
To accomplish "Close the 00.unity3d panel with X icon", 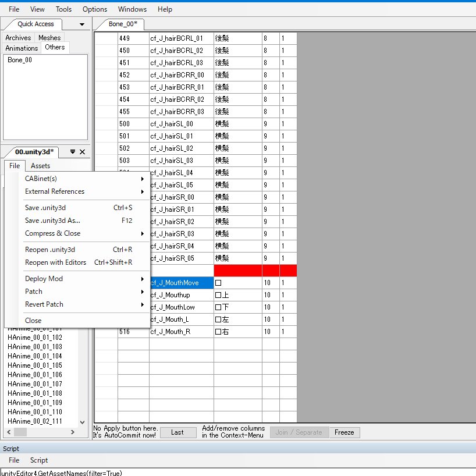I will coord(82,152).
